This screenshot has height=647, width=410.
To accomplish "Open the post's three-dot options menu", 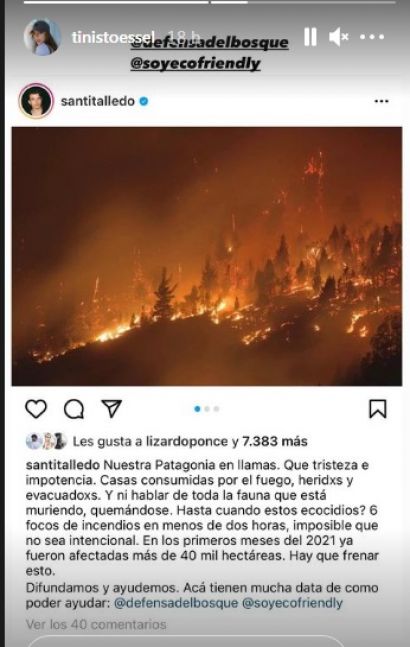I will point(381,101).
